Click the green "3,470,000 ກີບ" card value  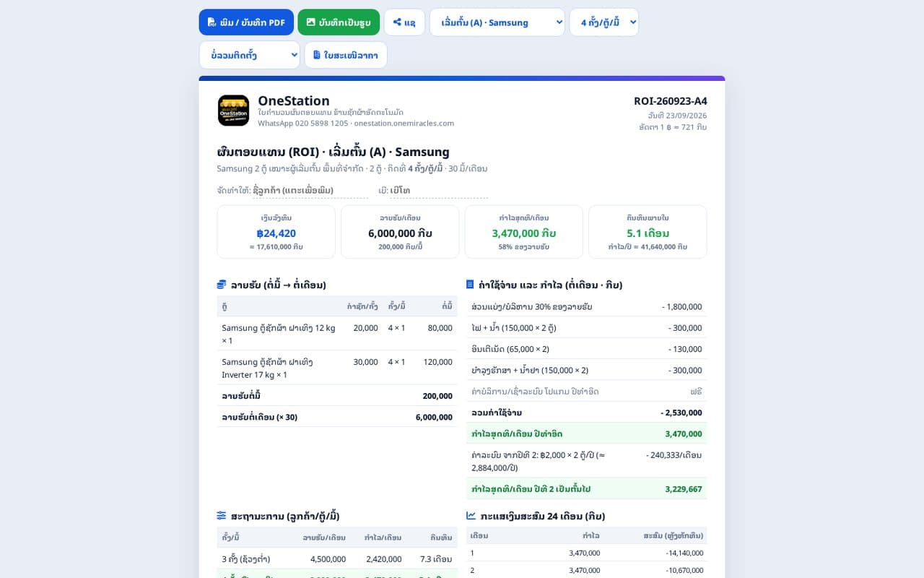[524, 233]
